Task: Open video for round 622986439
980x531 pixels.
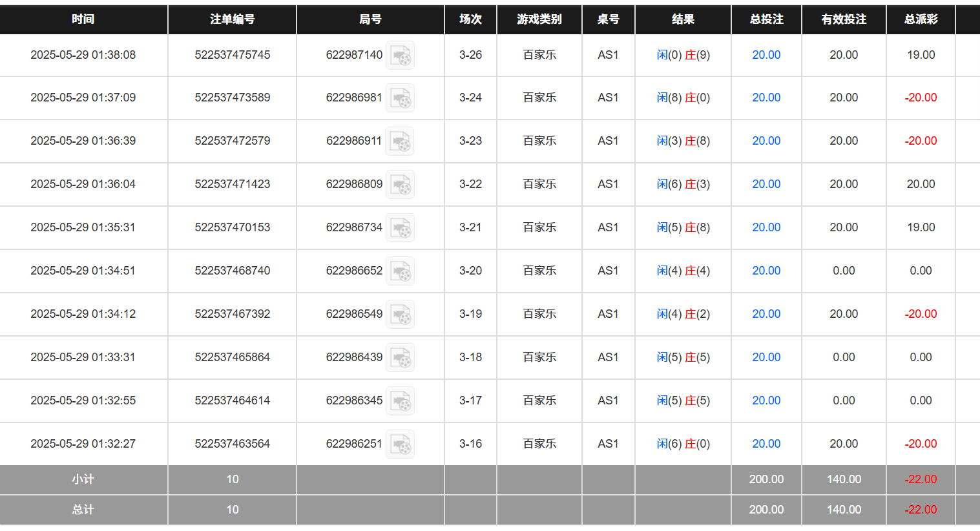Action: pos(401,357)
